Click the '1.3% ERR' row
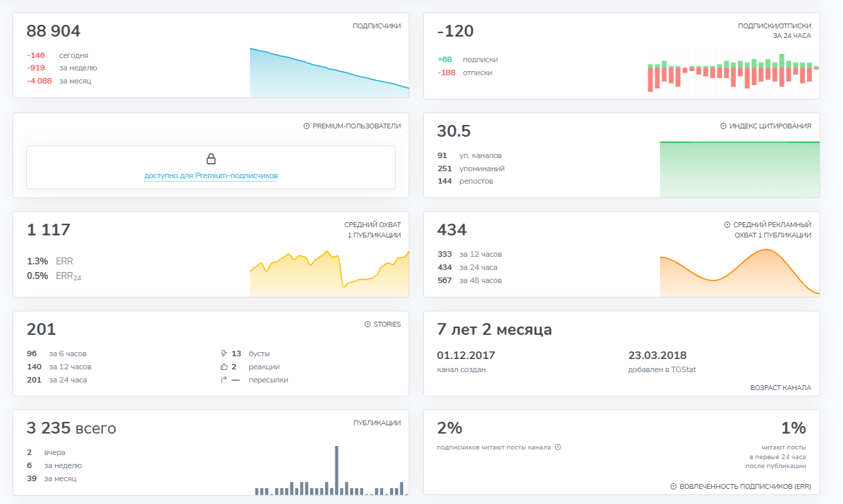The width and height of the screenshot is (843, 504). pos(50,261)
